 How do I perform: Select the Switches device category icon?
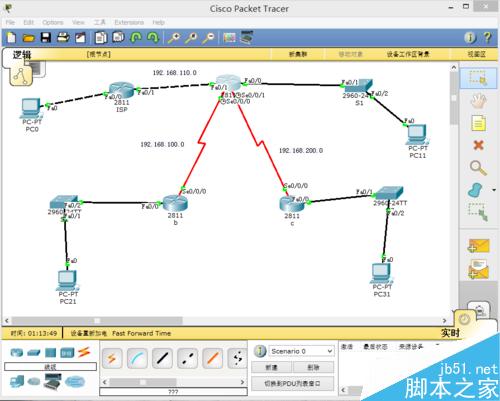click(x=33, y=352)
